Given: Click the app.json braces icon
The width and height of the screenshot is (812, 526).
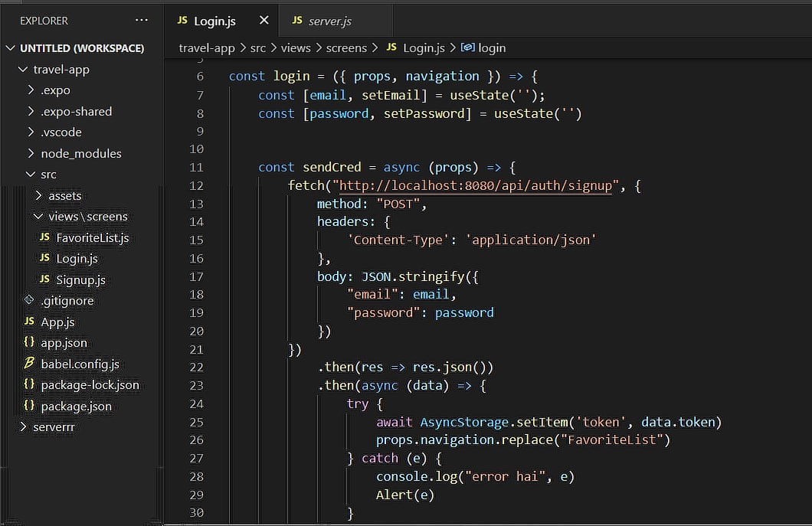Looking at the screenshot, I should pos(30,342).
